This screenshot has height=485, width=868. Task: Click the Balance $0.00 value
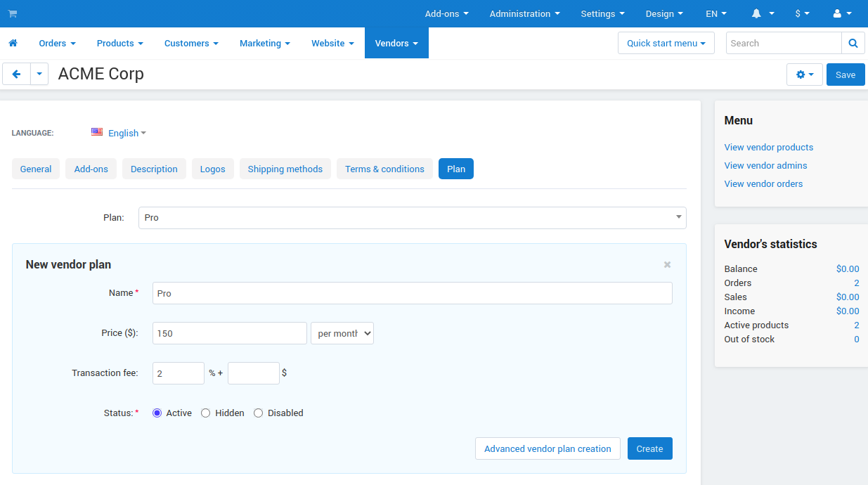click(x=848, y=269)
